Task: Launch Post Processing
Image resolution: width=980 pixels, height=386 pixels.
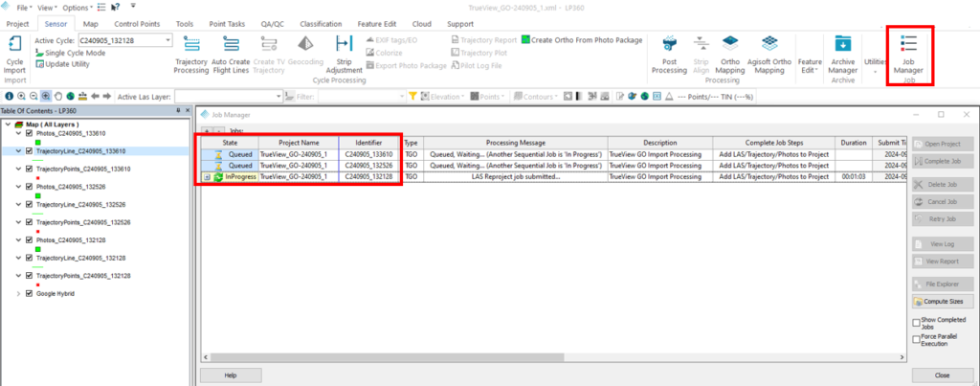Action: (669, 55)
